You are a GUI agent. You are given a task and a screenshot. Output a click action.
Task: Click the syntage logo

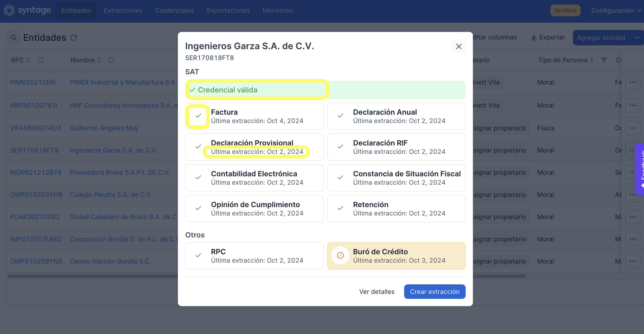(x=27, y=10)
